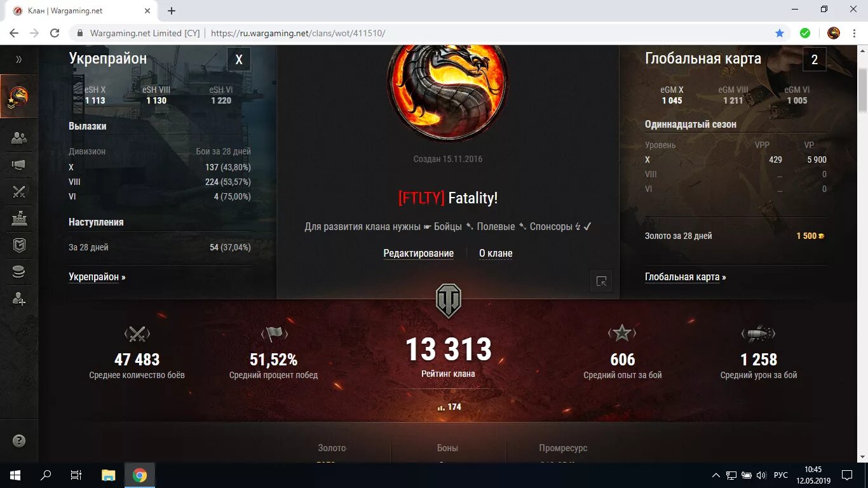Open the crossed swords battles icon in sidebar
Viewport: 868px width, 488px height.
point(18,192)
